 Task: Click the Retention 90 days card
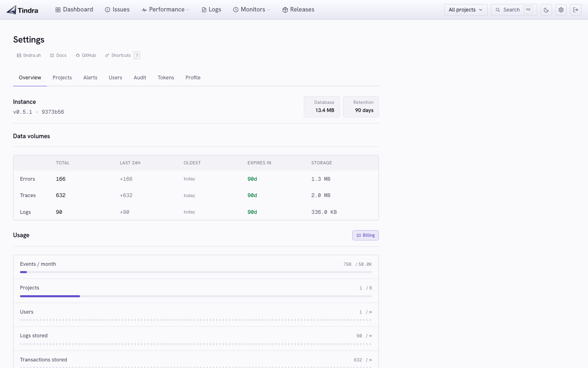pyautogui.click(x=361, y=107)
